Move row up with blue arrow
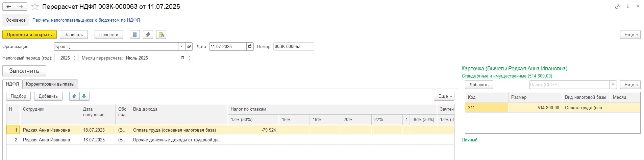The image size is (644, 160). (x=74, y=96)
